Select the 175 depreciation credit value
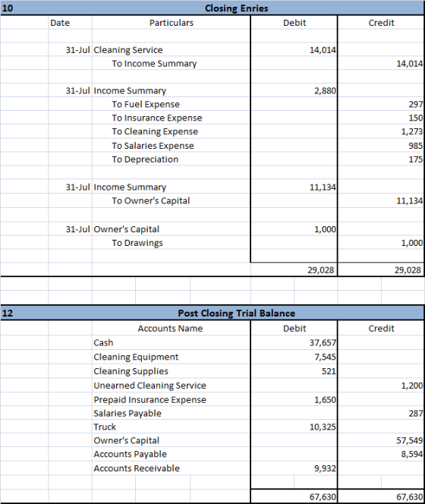Image resolution: width=425 pixels, height=504 pixels. click(x=416, y=159)
